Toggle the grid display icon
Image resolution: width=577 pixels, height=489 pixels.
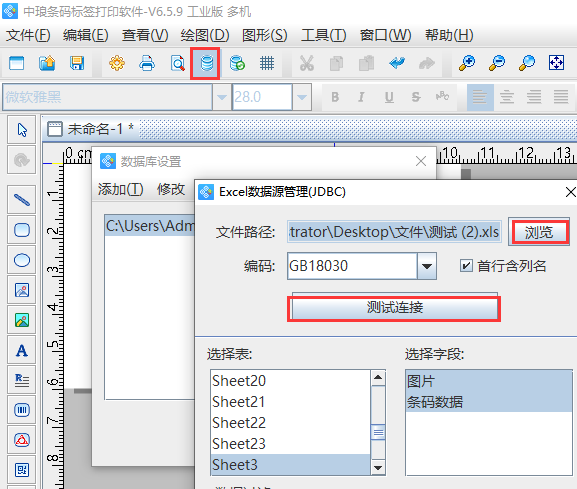pyautogui.click(x=267, y=63)
